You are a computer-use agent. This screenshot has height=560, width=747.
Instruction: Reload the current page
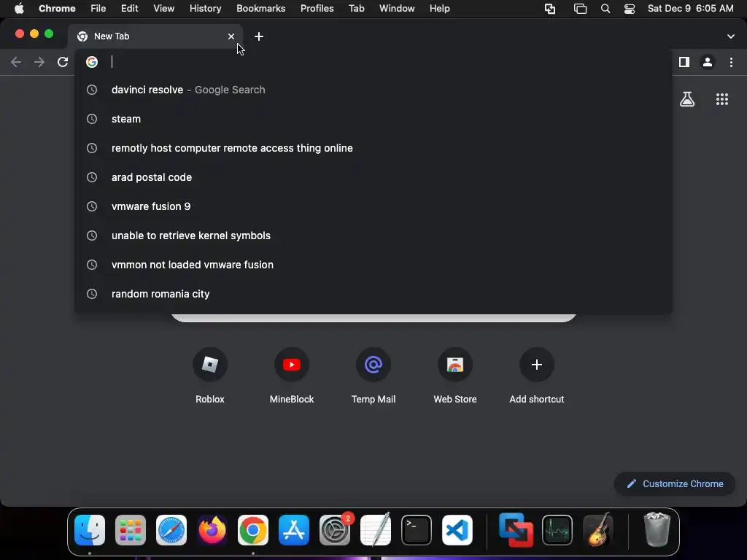[63, 62]
